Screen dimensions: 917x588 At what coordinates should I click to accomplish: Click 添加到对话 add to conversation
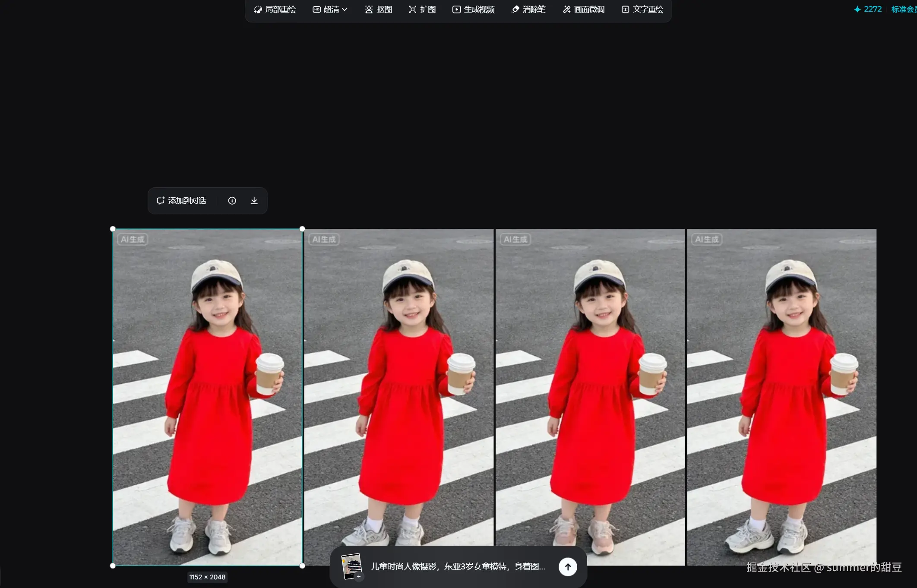(181, 201)
